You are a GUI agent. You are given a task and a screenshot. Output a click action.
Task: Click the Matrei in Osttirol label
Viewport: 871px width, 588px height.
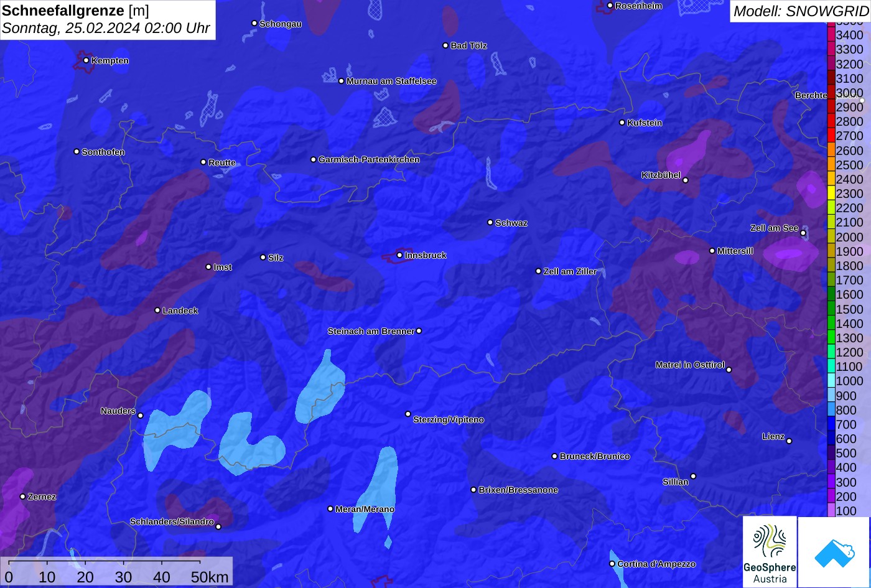point(690,365)
